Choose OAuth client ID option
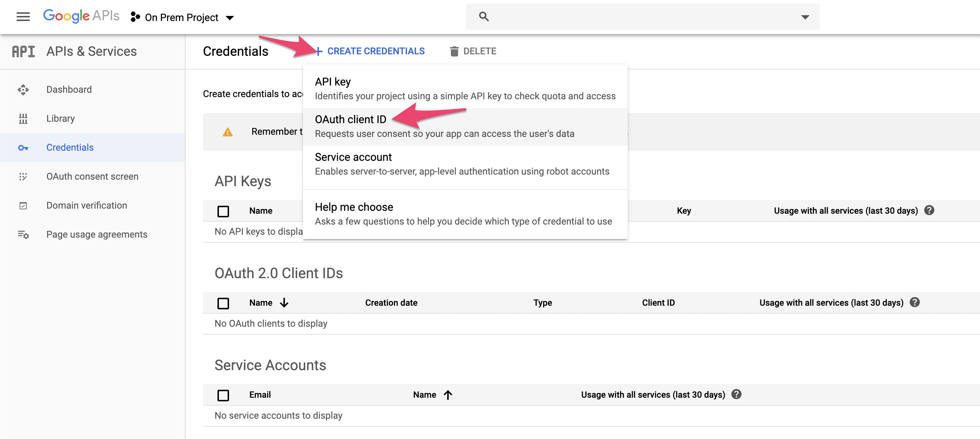This screenshot has height=439, width=980. [x=465, y=126]
